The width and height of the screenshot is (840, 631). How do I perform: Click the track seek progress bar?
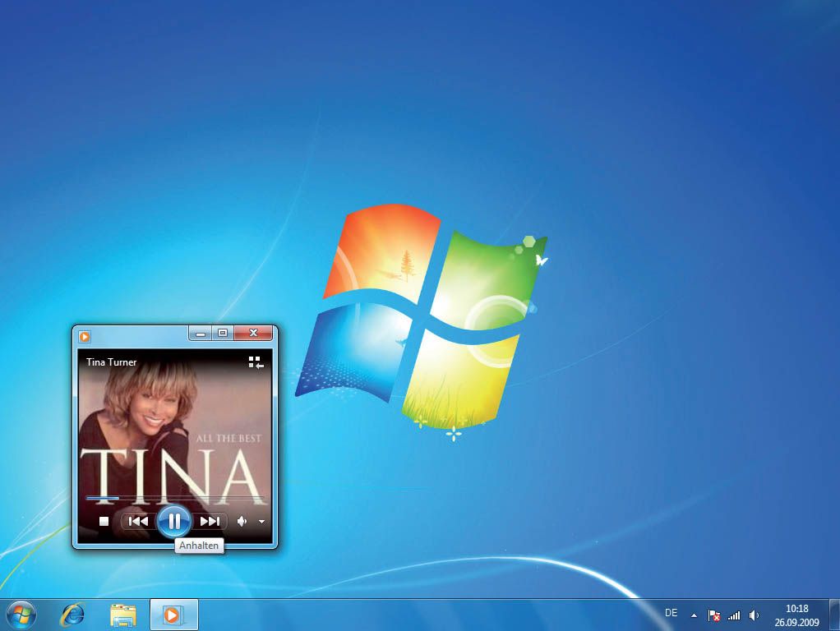point(174,498)
